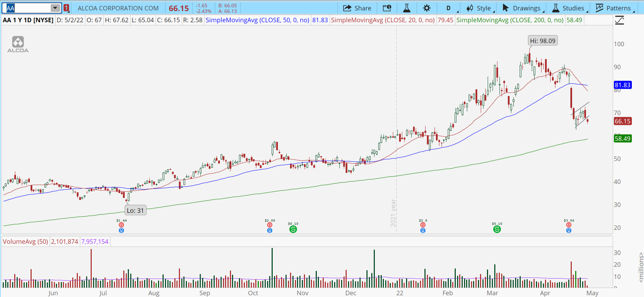Expand the symbol selector dropdown arrow
644x297 pixels.
pos(55,8)
